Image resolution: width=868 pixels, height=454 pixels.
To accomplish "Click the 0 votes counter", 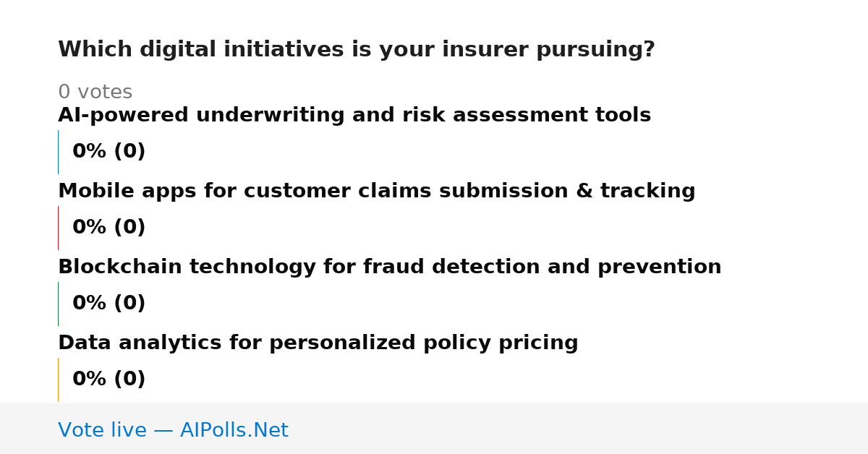I will [95, 93].
